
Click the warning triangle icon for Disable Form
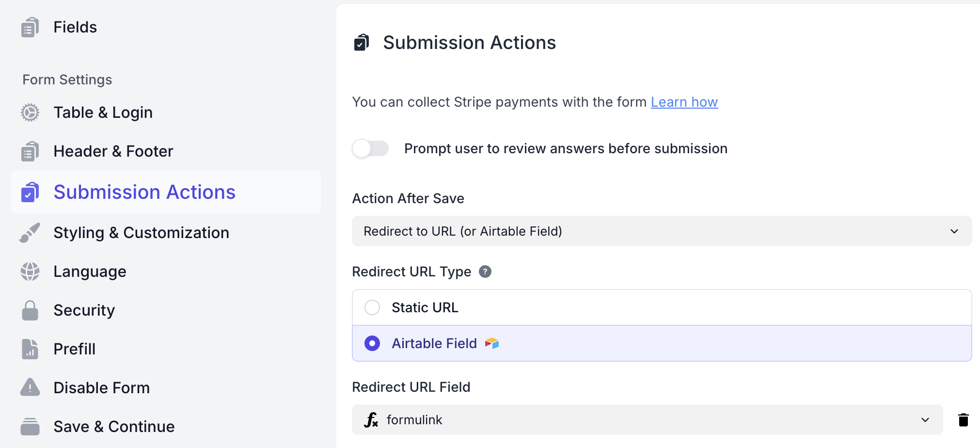pos(30,387)
